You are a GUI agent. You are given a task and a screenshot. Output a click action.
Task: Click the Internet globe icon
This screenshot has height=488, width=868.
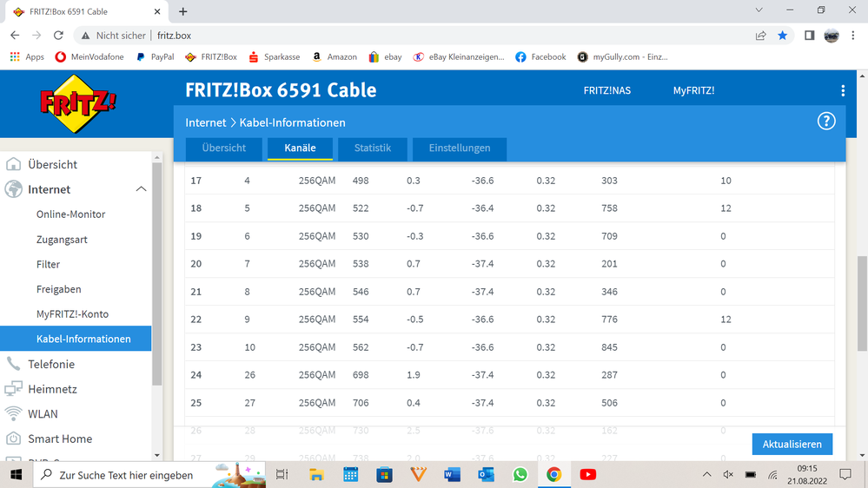tap(13, 189)
